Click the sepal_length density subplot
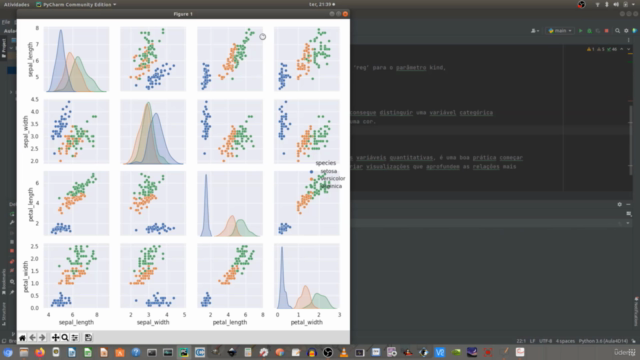 coord(76,59)
